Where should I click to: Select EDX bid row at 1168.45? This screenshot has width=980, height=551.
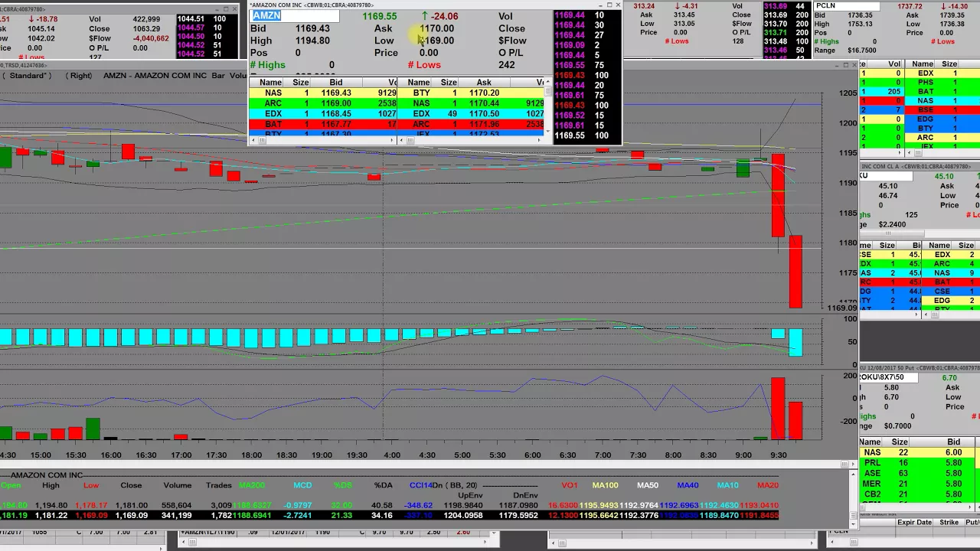[x=322, y=113]
